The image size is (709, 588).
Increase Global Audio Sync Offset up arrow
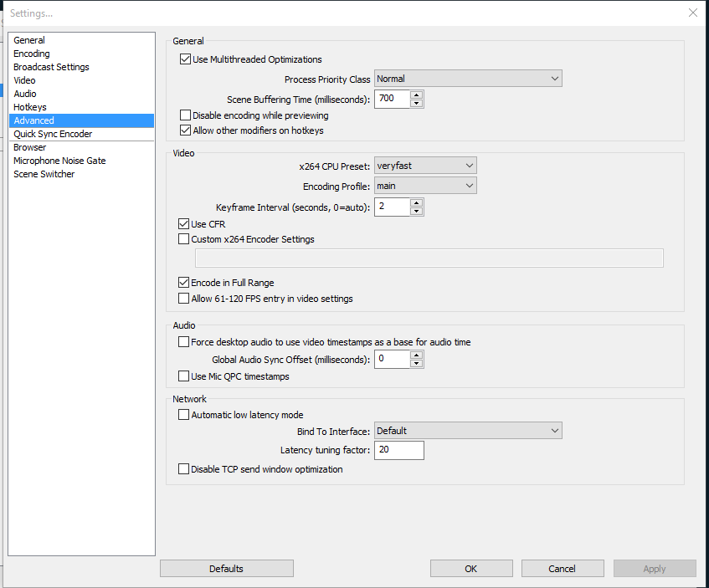point(417,355)
